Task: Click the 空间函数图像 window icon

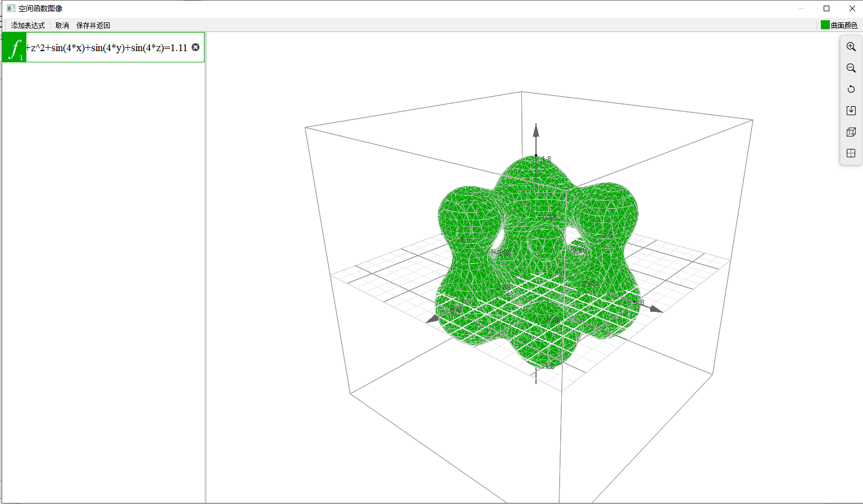Action: click(11, 8)
